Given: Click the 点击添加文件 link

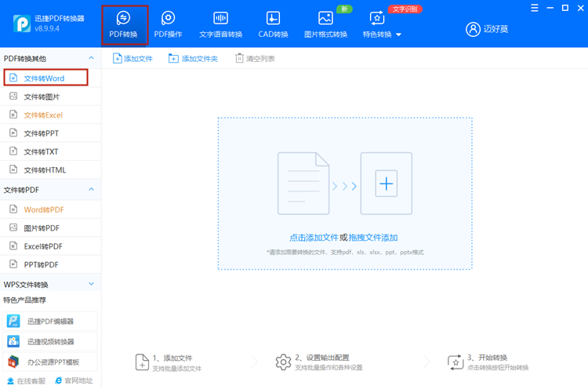Looking at the screenshot, I should click(314, 238).
